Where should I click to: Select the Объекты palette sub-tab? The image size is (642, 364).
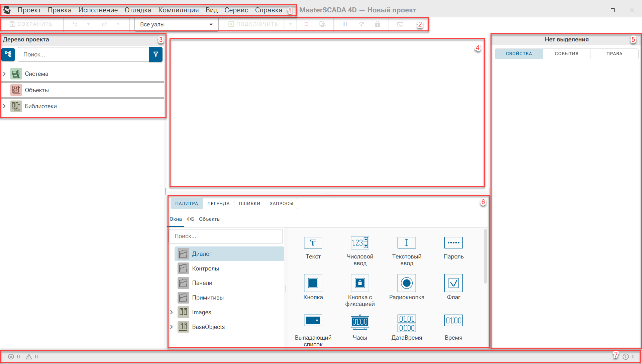click(210, 219)
